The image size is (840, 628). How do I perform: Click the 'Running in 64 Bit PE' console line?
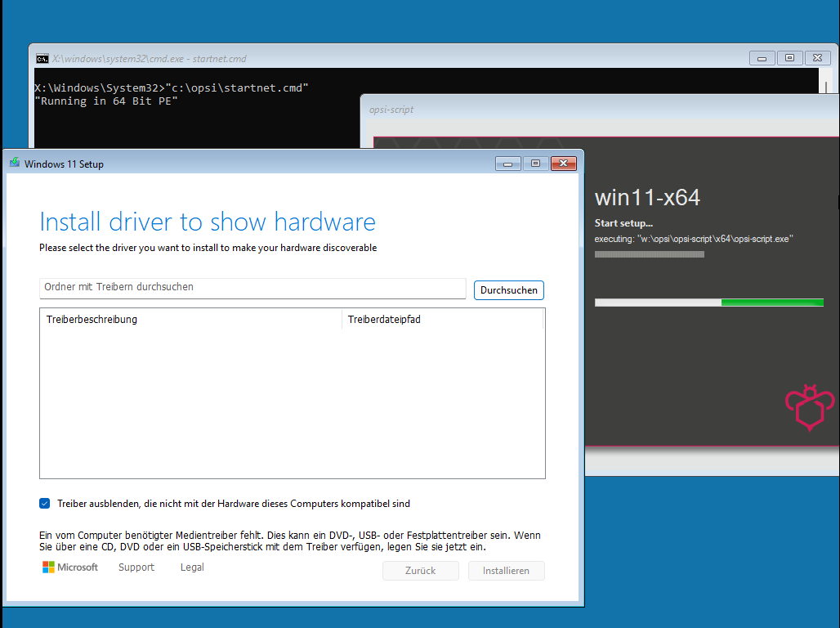point(106,101)
